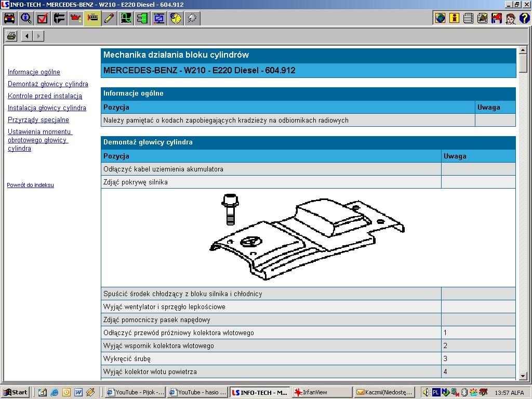Click row 'Wyjąć wentylator i sprzęgło lepkościowe'
Screen dimensions: 532x399
(308, 307)
